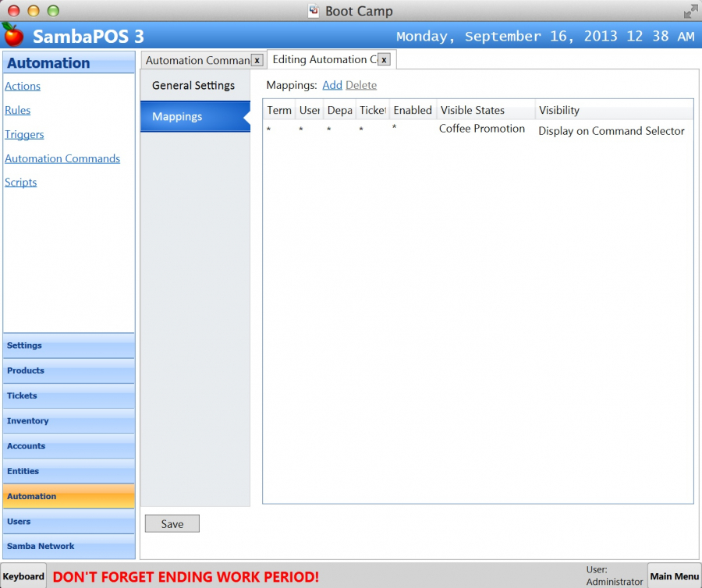702x588 pixels.
Task: Open Scripts from the Automation panel
Action: pyautogui.click(x=21, y=182)
